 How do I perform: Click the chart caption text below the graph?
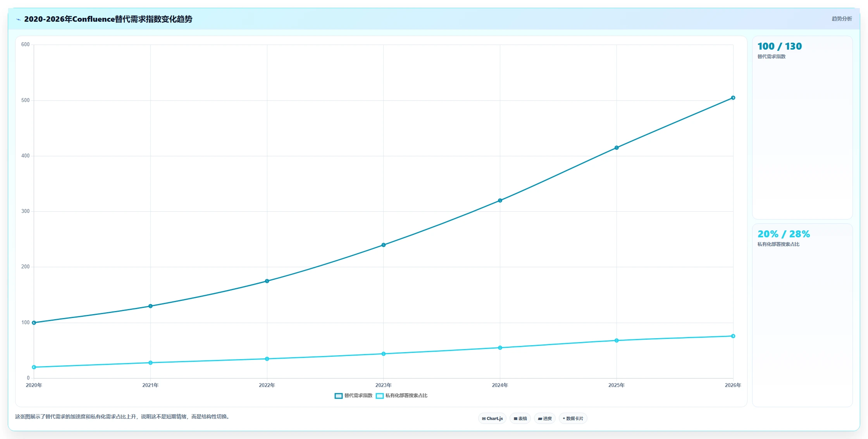(123, 417)
